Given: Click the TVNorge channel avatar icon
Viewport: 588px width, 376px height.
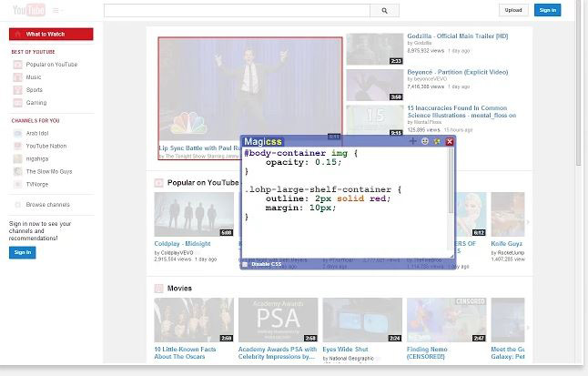Looking at the screenshot, I should coord(17,184).
